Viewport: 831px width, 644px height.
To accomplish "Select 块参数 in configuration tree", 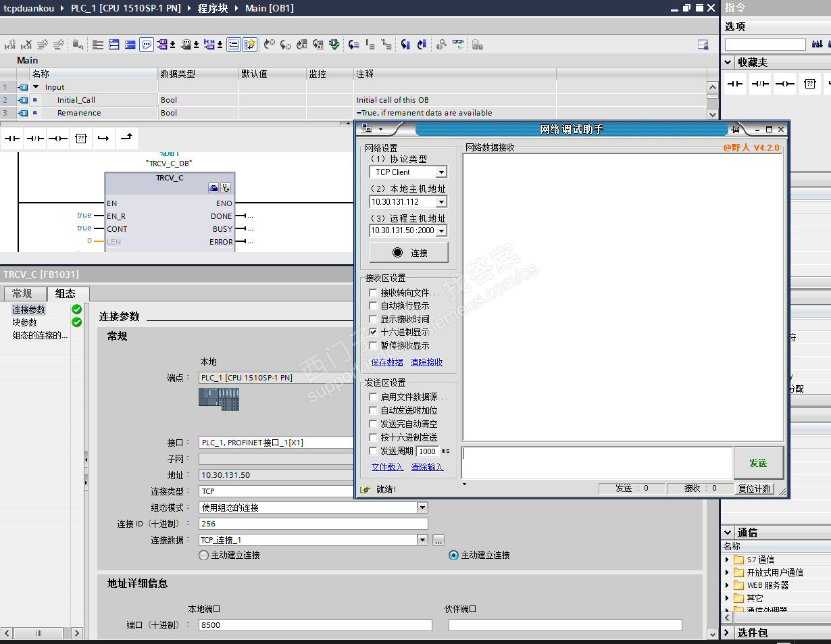I will tap(25, 322).
